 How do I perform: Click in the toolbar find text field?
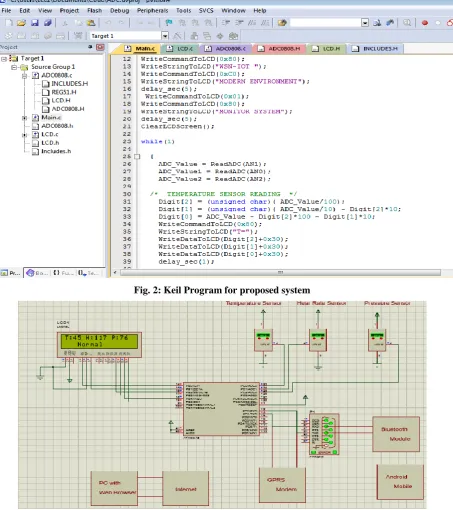pos(326,23)
